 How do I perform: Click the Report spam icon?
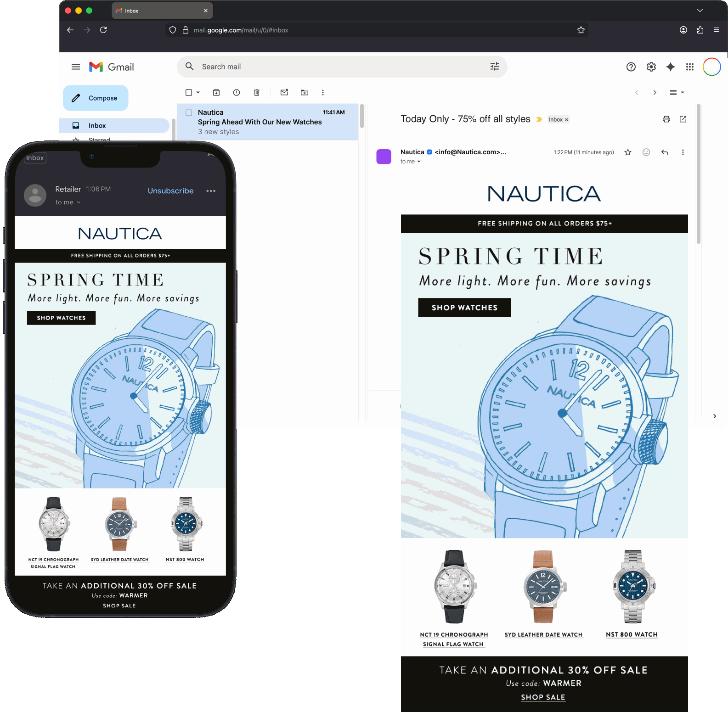click(237, 93)
